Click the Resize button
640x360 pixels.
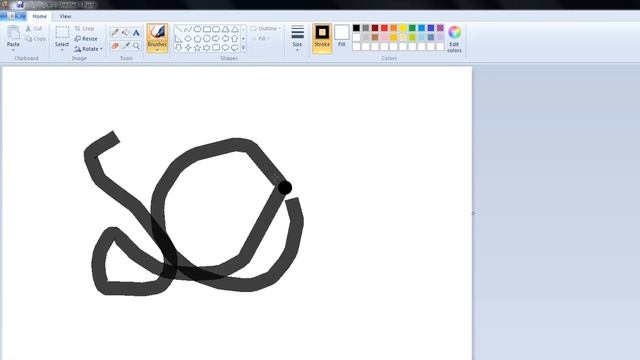86,39
